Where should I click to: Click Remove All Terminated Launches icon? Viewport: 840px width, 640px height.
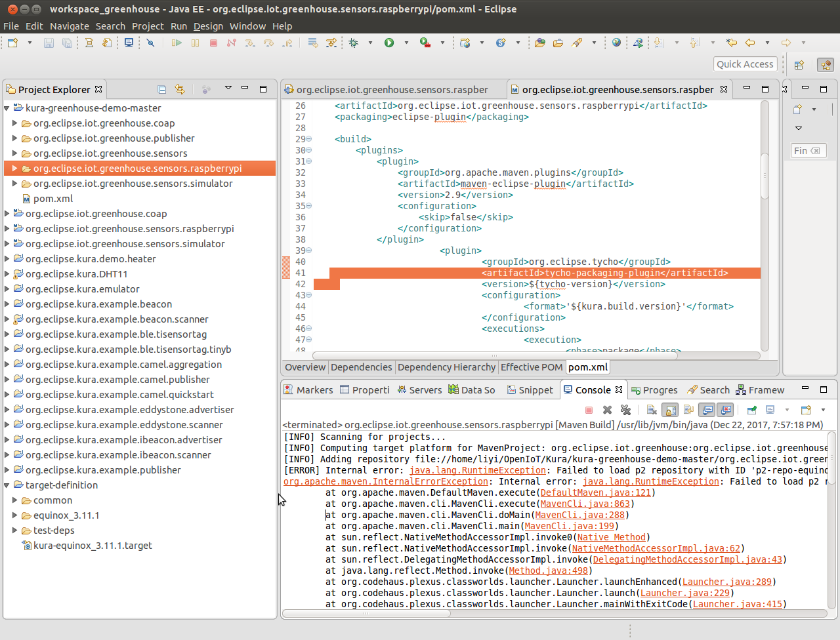pyautogui.click(x=625, y=410)
